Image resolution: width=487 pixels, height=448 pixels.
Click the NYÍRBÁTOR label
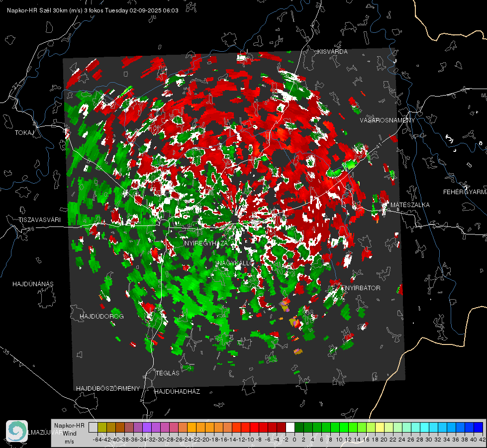pyautogui.click(x=363, y=288)
